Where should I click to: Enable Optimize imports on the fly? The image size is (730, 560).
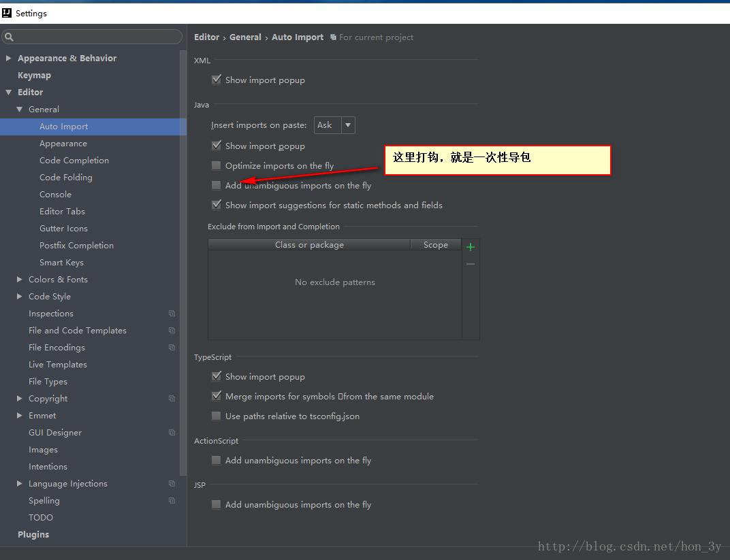click(x=216, y=165)
